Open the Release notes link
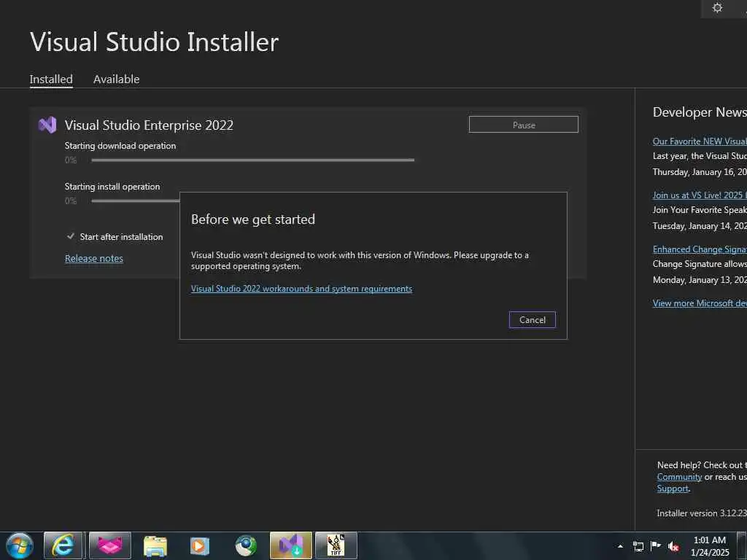 pos(94,258)
